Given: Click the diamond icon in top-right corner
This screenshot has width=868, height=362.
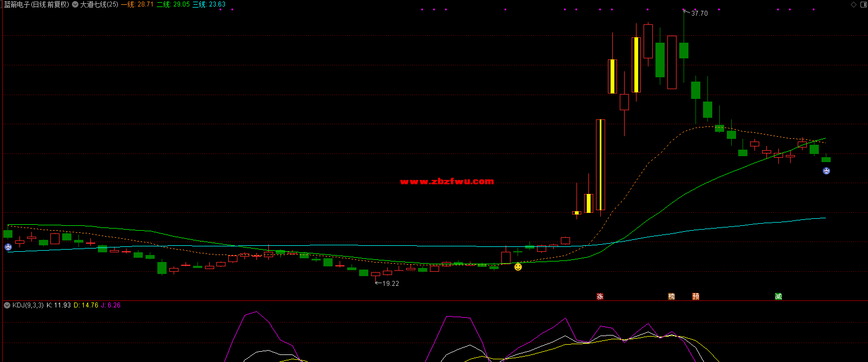Looking at the screenshot, I should point(854,4).
